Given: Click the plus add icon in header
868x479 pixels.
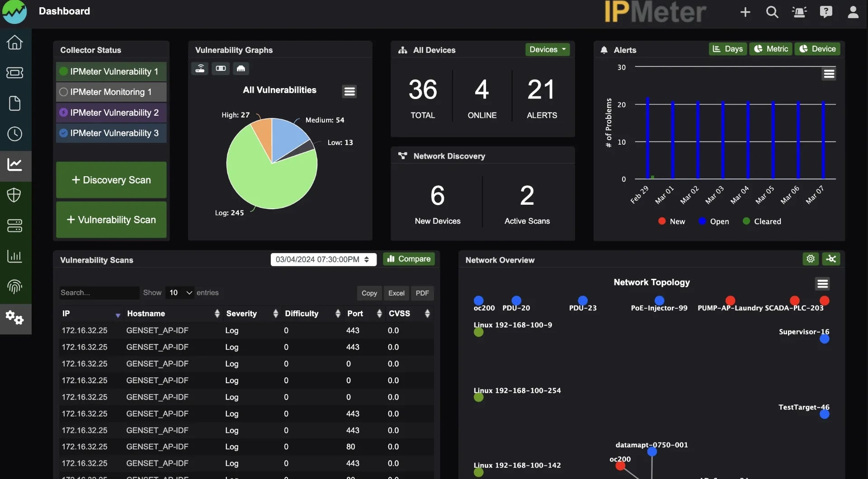Looking at the screenshot, I should [745, 12].
